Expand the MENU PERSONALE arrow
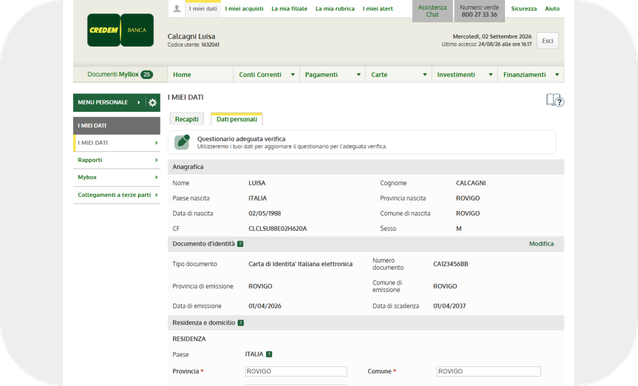 139,102
